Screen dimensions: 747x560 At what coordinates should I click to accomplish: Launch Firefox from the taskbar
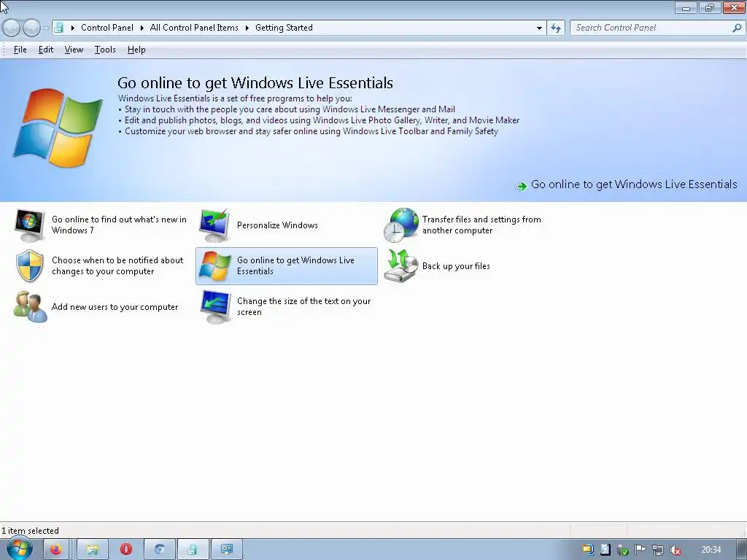pos(56,550)
